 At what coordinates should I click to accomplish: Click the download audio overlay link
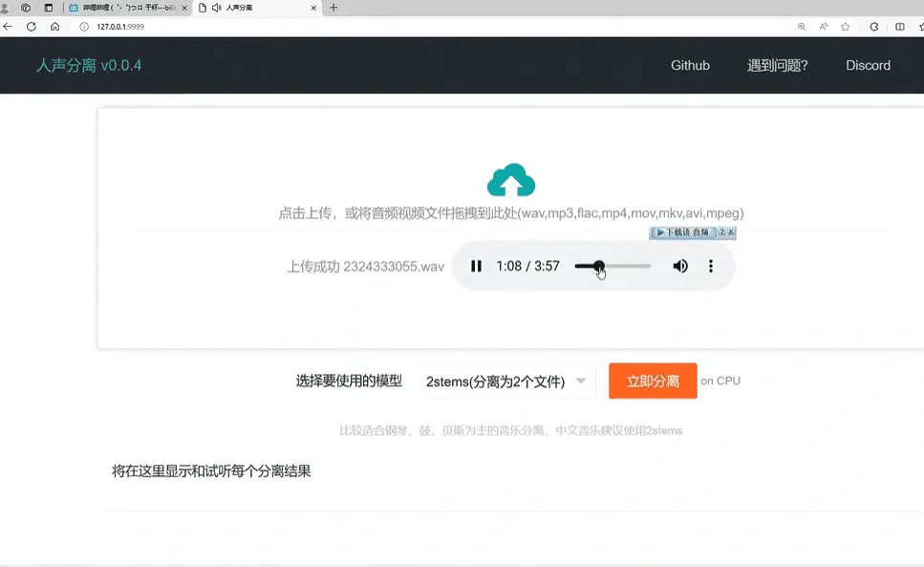click(683, 232)
